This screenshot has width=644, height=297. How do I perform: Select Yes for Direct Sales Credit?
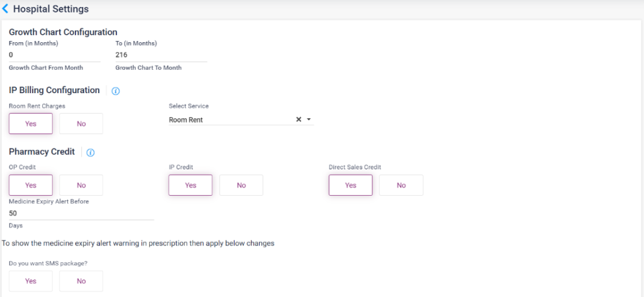350,186
